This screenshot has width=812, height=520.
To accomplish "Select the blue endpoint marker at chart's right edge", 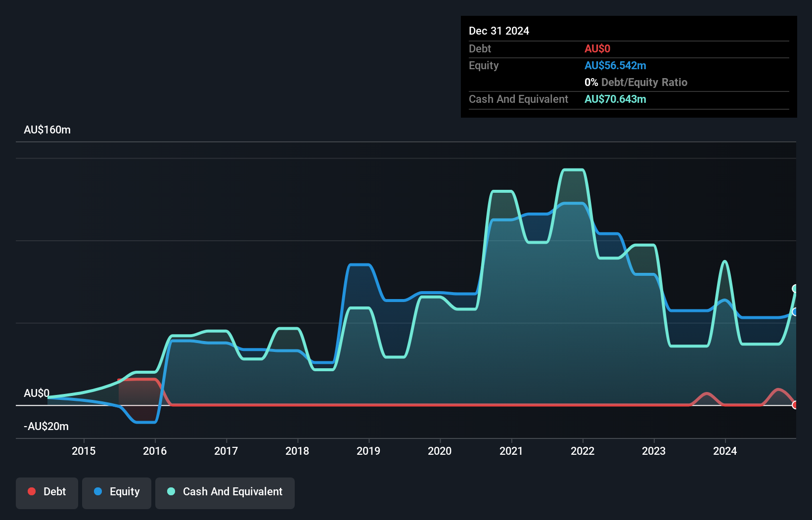I will (795, 312).
